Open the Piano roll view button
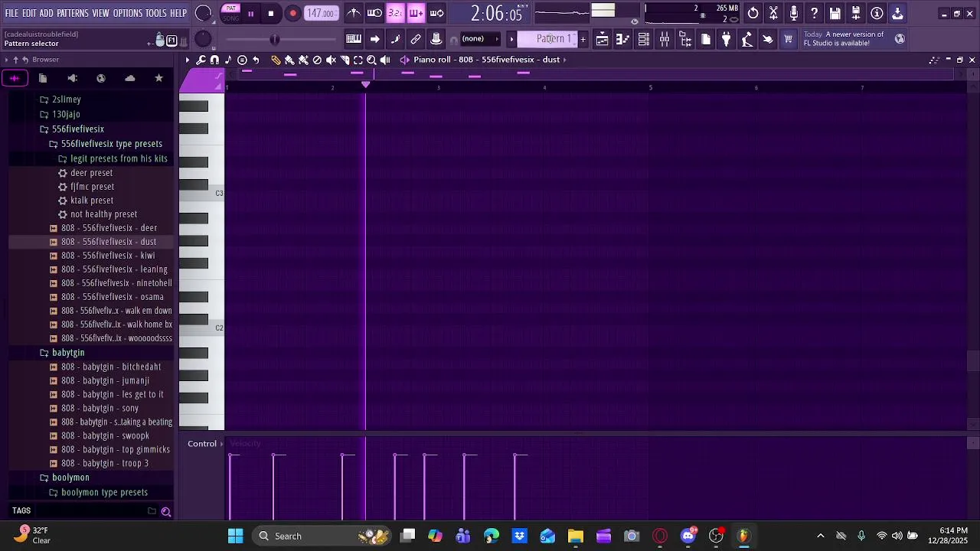This screenshot has width=980, height=551. [622, 39]
